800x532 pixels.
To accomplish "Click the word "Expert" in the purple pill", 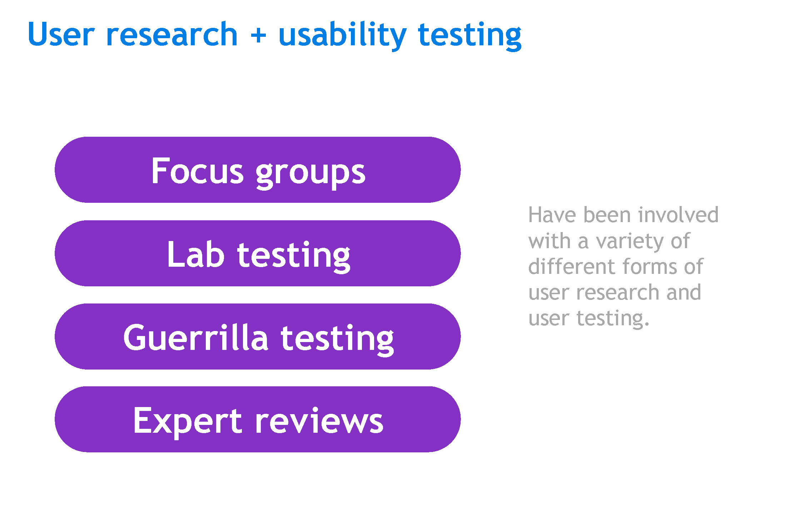I will (188, 421).
